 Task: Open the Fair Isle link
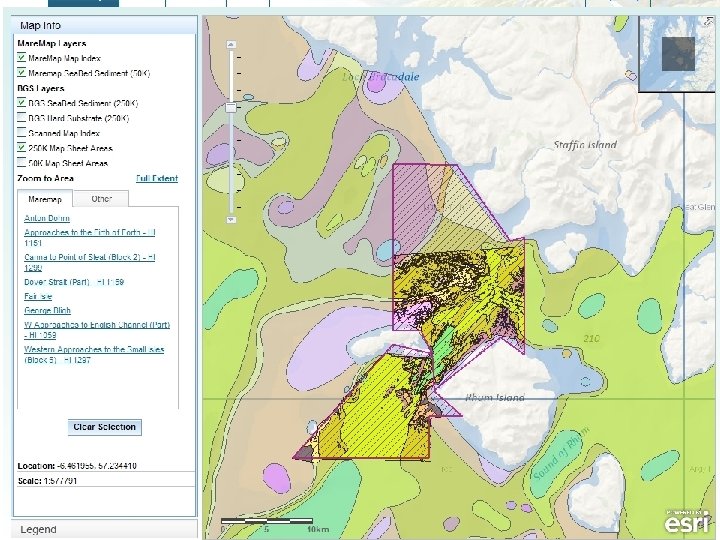pos(38,296)
